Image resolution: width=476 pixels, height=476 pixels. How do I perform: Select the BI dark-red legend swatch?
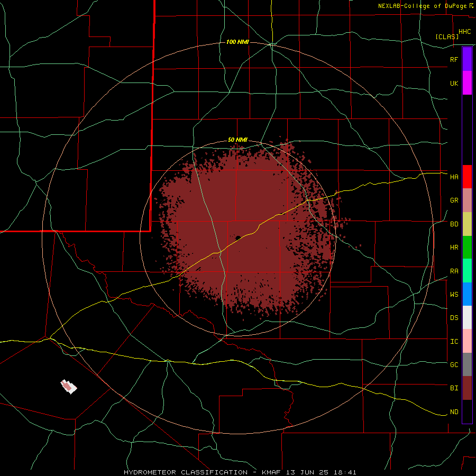coord(467,388)
